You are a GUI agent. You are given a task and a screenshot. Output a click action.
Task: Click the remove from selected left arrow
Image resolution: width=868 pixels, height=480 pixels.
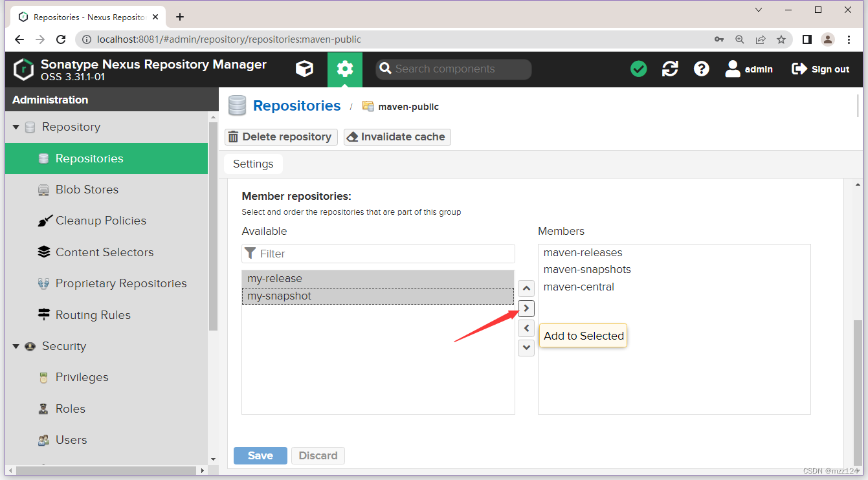(x=526, y=328)
